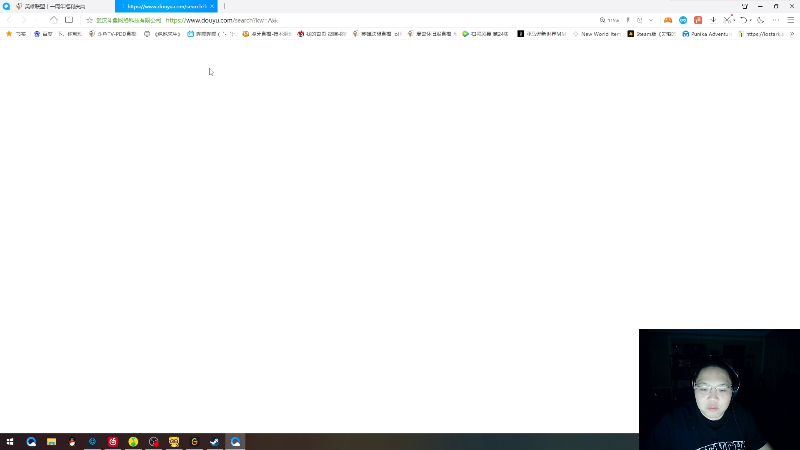
Task: Open the orange-icon bookmark
Action: 267,34
